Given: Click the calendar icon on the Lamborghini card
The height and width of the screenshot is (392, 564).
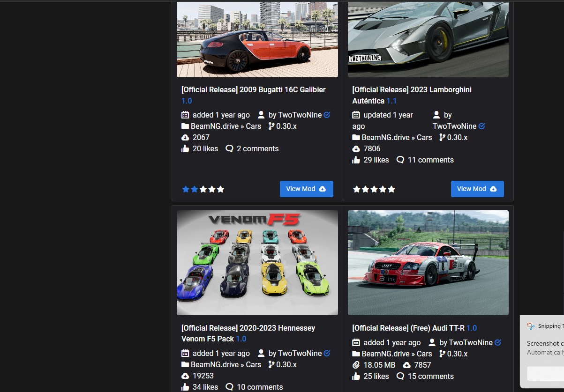Looking at the screenshot, I should [x=356, y=115].
